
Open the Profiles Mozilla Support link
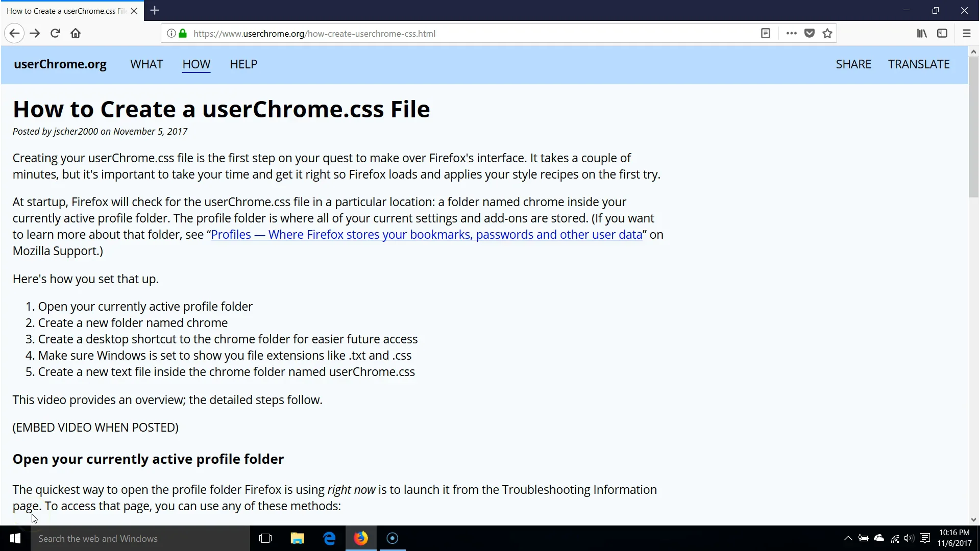coord(426,235)
